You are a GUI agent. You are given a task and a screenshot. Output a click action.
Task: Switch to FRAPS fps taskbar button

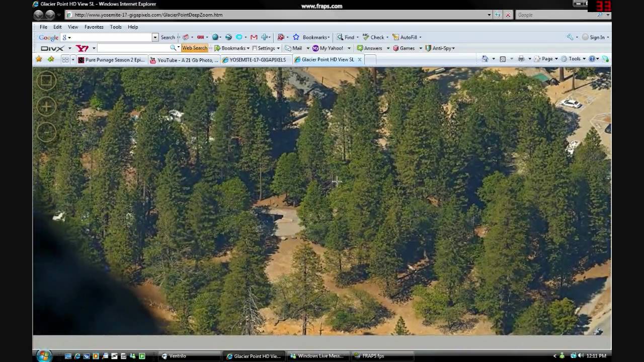[x=382, y=356]
